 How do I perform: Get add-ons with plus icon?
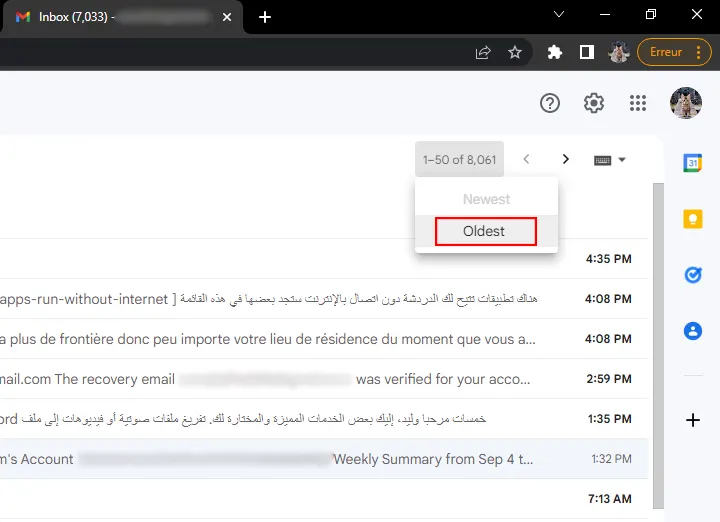tap(692, 420)
